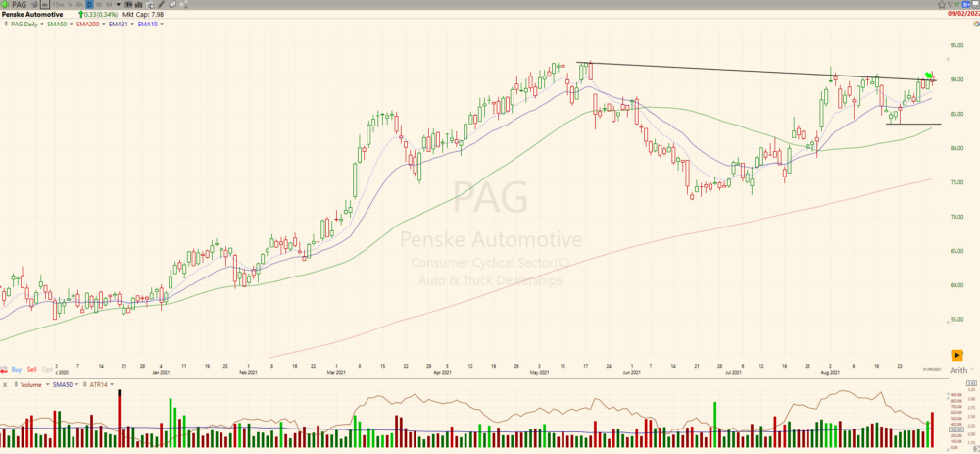This screenshot has height=454, width=980.
Task: Click the Mar 2021 date axis label
Action: (336, 372)
